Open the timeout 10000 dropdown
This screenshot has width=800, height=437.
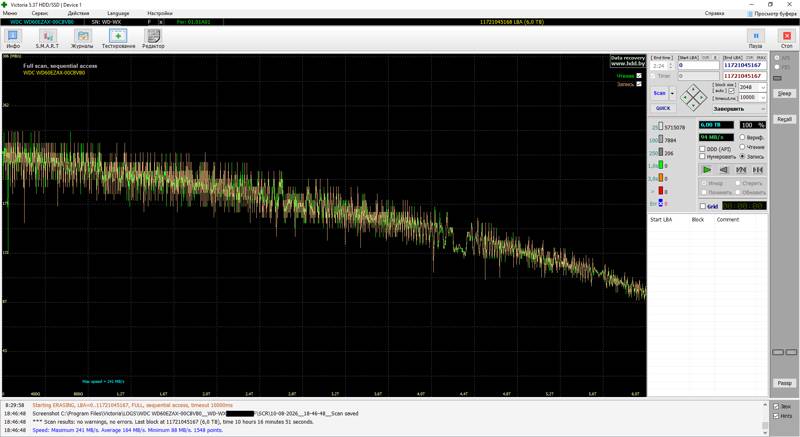pos(753,97)
